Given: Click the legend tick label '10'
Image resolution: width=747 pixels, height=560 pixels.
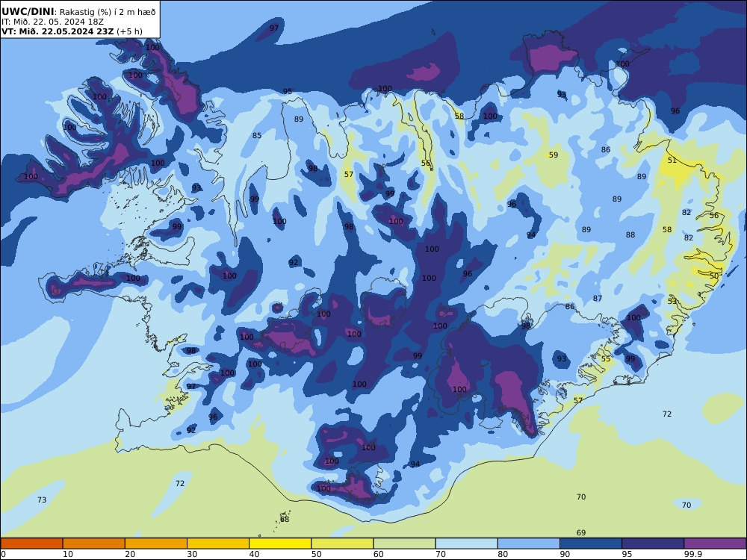Looking at the screenshot, I should [x=68, y=554].
